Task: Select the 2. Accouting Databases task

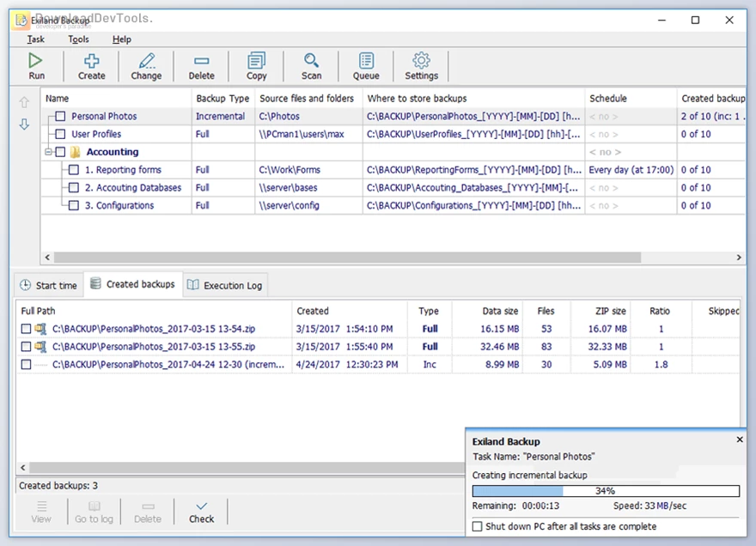Action: [133, 187]
